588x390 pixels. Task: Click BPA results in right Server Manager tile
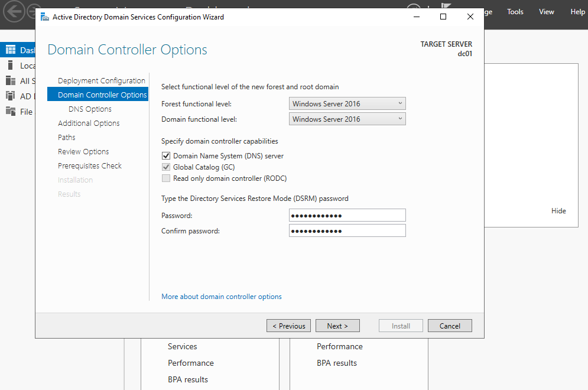pos(336,363)
